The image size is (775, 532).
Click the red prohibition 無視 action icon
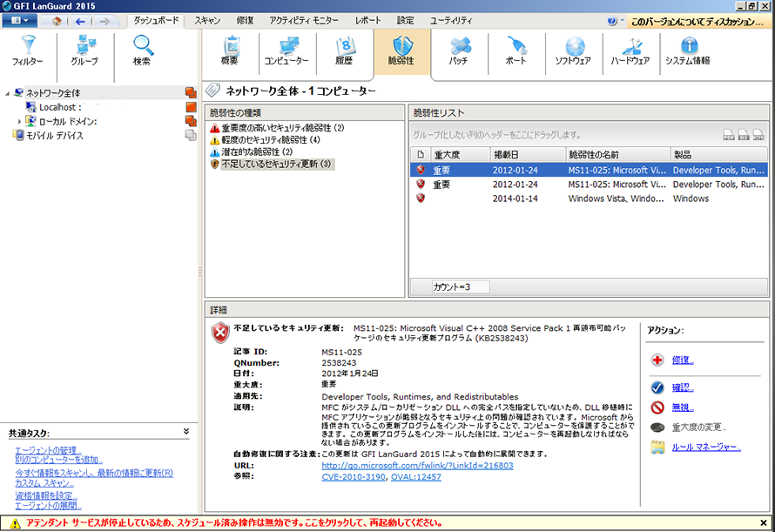click(x=657, y=407)
